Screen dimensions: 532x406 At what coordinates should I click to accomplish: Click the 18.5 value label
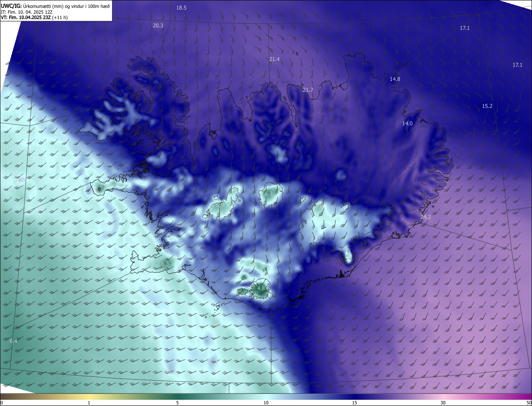coord(181,7)
